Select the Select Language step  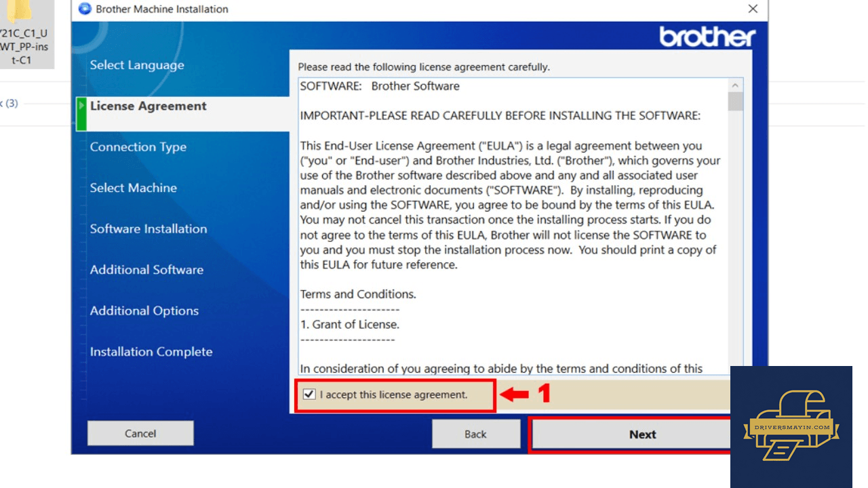click(x=137, y=65)
